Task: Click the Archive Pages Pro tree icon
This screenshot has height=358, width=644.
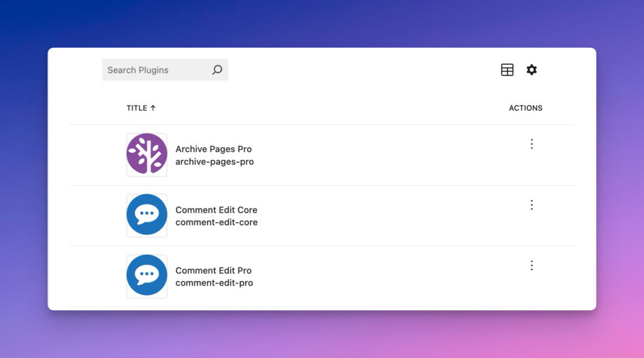Action: click(147, 155)
